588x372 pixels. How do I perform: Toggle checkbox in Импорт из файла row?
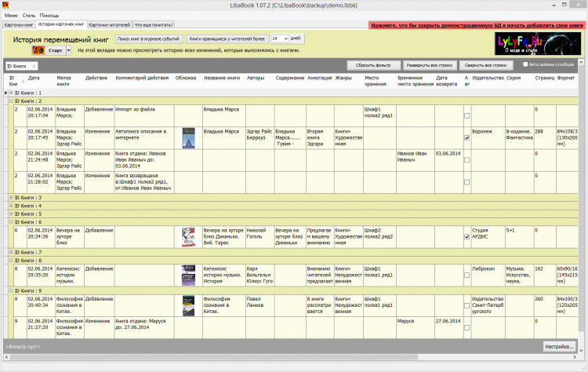point(467,115)
